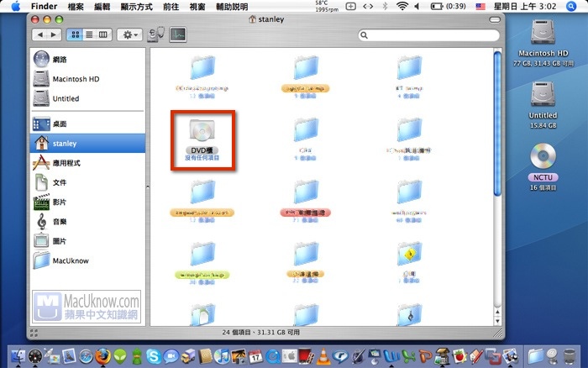Open the 編輯 menu
This screenshot has height=368, width=588.
pyautogui.click(x=102, y=7)
